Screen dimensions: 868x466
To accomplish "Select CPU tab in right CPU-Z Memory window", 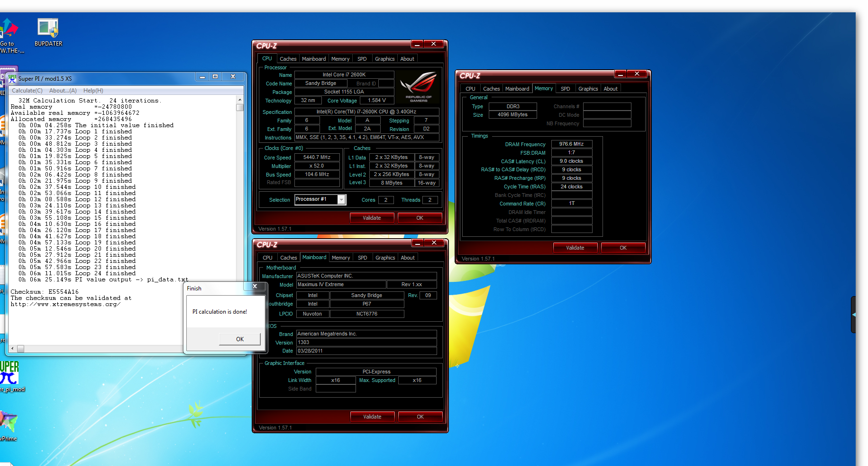I will pos(470,89).
